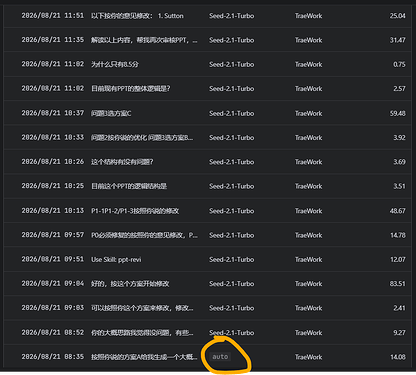Click TraeWork in the 11:35 row
416x375 pixels.
[x=309, y=40]
